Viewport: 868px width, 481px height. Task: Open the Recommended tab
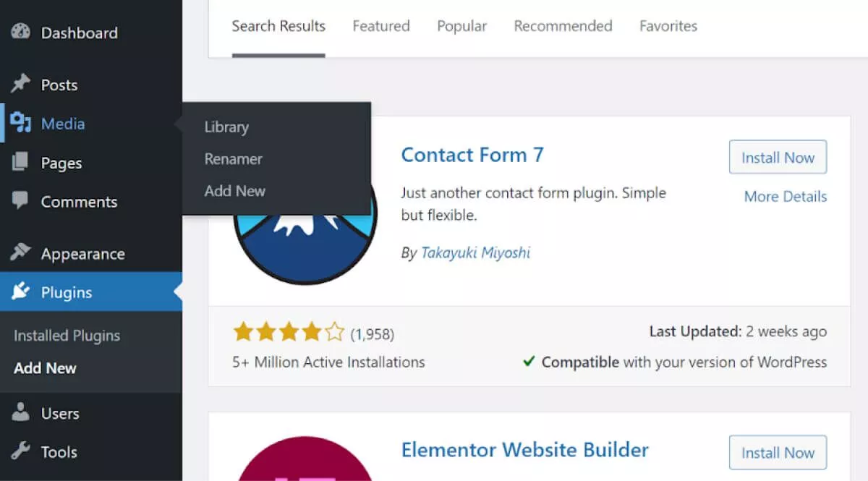563,27
